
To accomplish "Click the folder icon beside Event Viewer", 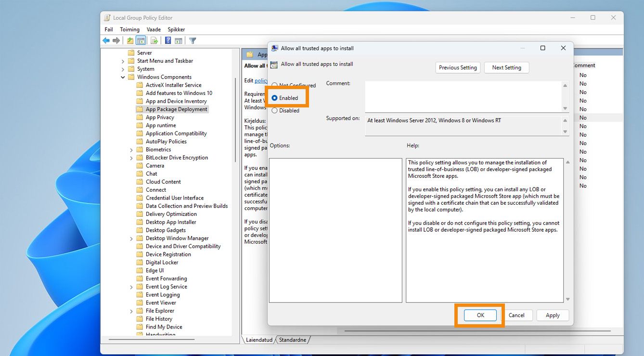I will pos(140,303).
